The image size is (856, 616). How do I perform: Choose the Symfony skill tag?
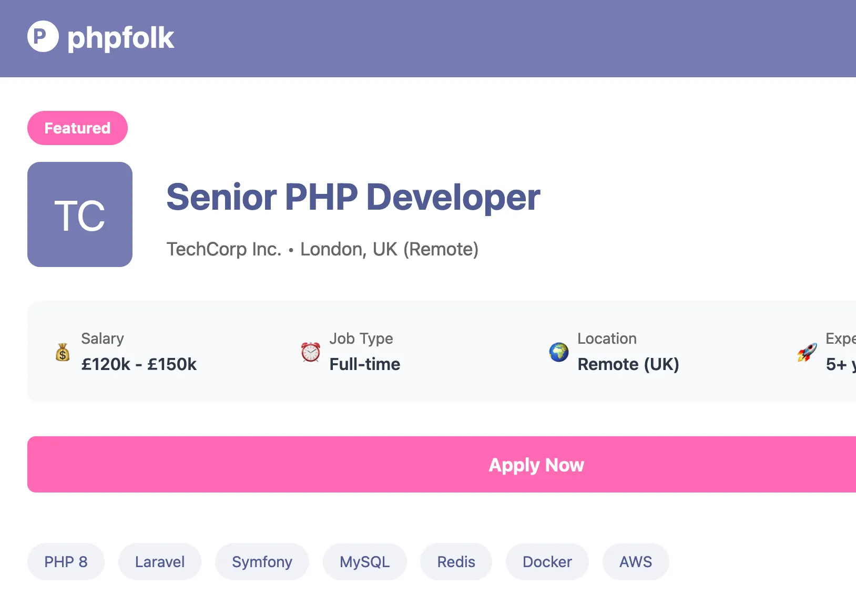point(262,562)
